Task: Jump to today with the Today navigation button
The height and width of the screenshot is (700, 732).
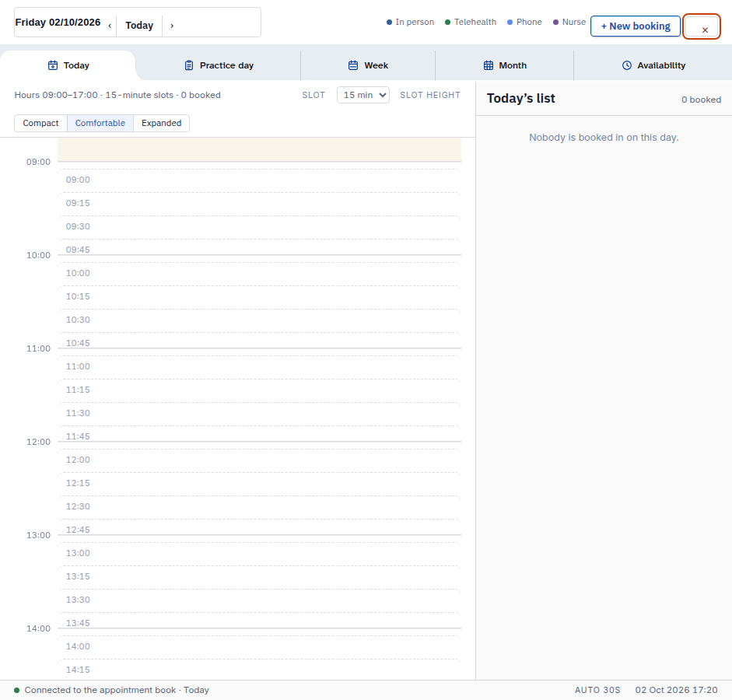Action: click(x=139, y=26)
